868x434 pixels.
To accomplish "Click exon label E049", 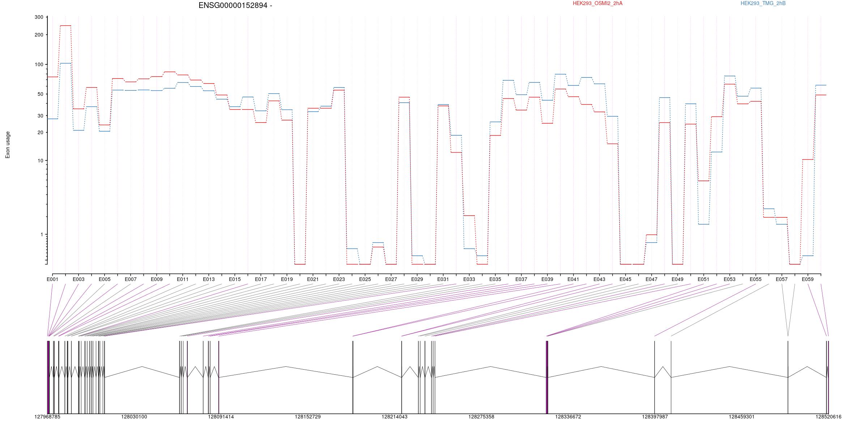I will pos(677,279).
